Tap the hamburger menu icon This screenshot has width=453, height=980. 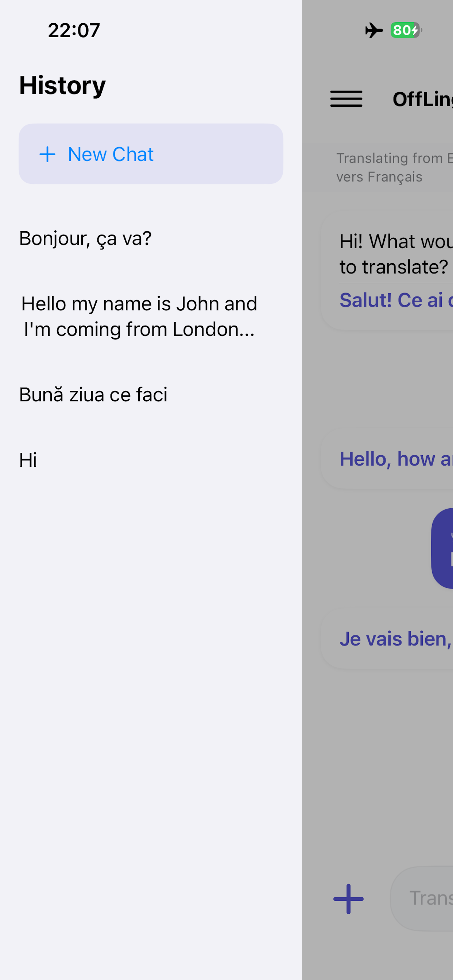pos(346,99)
